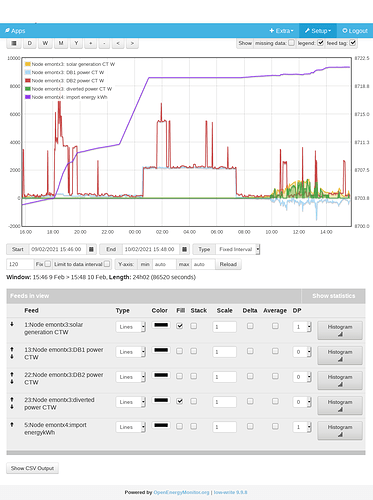Click Show statistics header button
The image size is (373, 500).
click(x=333, y=296)
